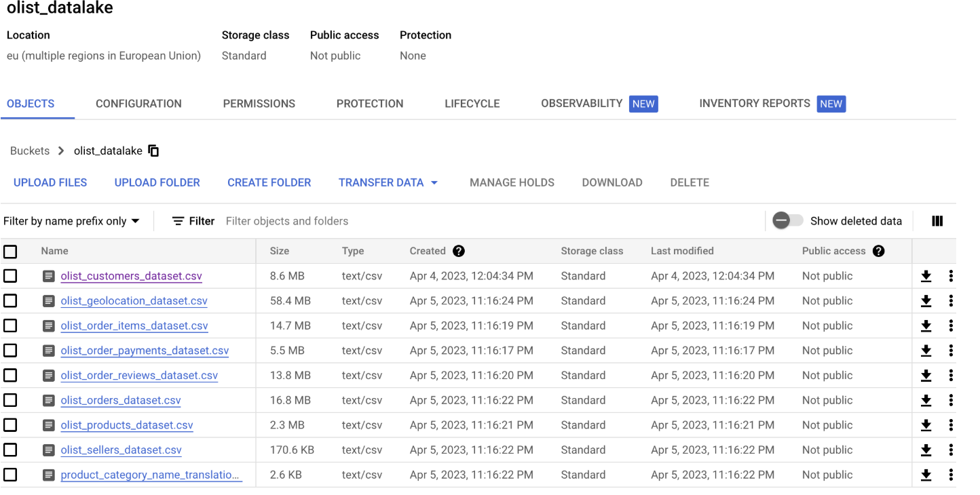Toggle Show deleted data switch
This screenshot has width=980, height=495.
pos(787,220)
